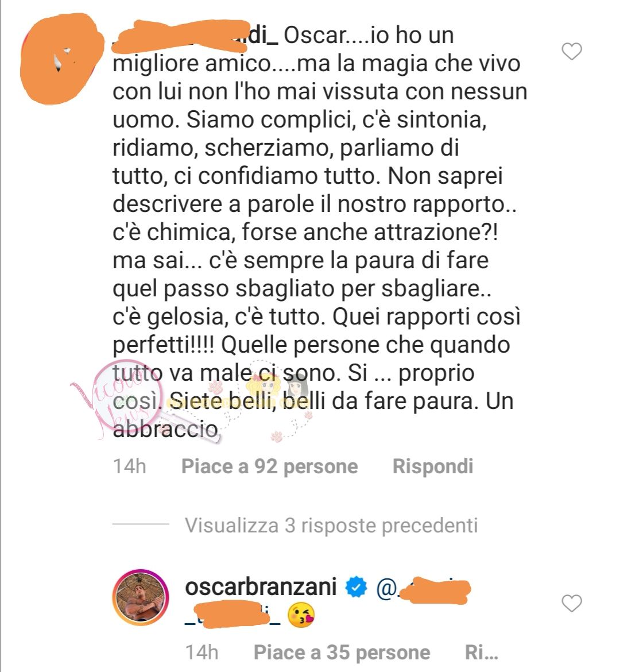Click the blue verified badge
This screenshot has width=620, height=672.
pos(356,587)
